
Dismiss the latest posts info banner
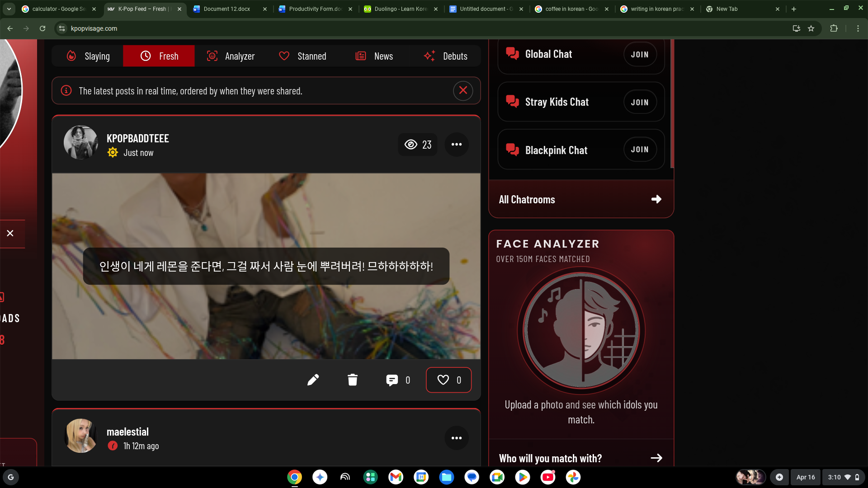463,90
